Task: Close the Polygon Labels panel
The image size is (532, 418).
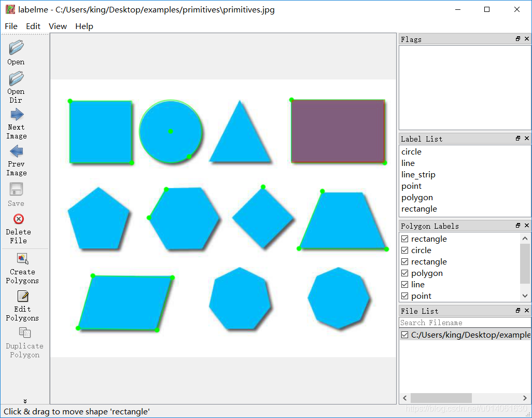Action: tap(527, 225)
